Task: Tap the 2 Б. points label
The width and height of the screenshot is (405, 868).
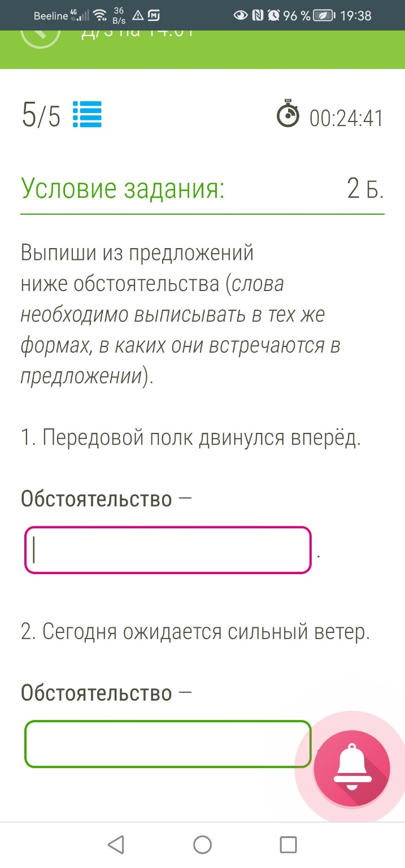Action: pos(365,188)
